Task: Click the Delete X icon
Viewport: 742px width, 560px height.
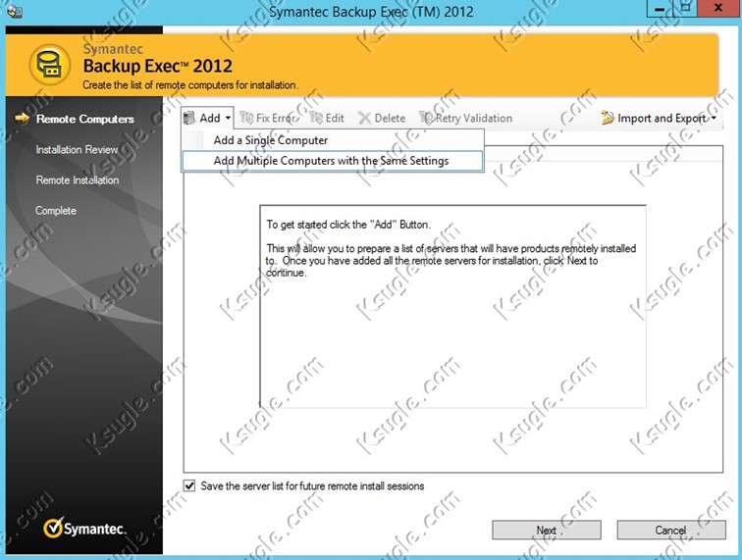Action: coord(364,118)
